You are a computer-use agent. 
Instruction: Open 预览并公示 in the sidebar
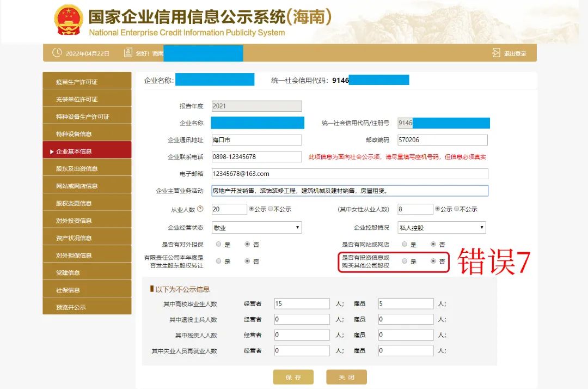87,307
